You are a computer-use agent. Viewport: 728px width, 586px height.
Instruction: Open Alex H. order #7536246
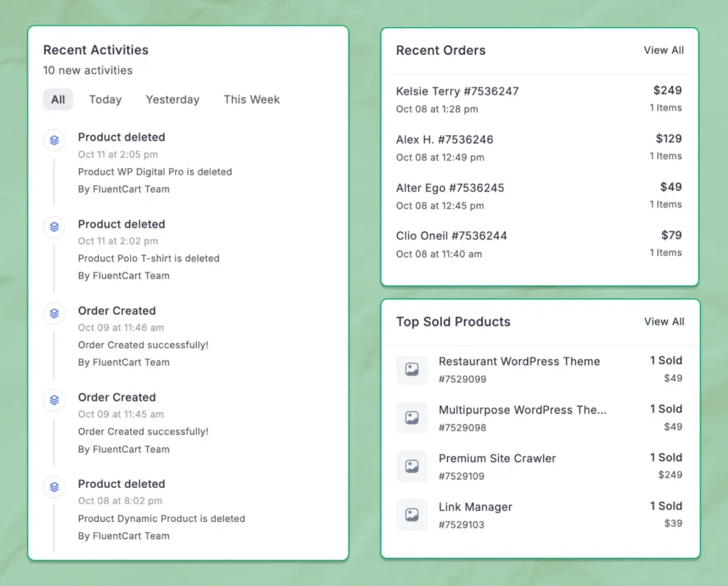(444, 139)
